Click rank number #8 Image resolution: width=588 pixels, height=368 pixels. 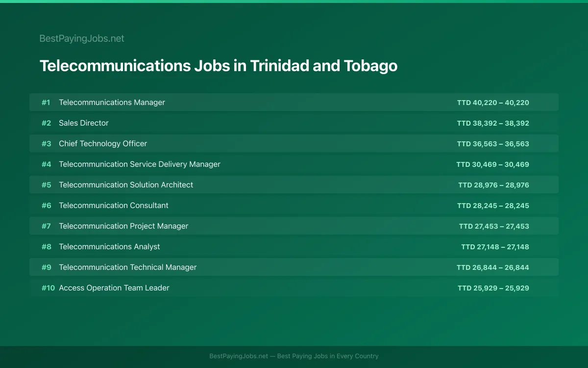pyautogui.click(x=46, y=247)
